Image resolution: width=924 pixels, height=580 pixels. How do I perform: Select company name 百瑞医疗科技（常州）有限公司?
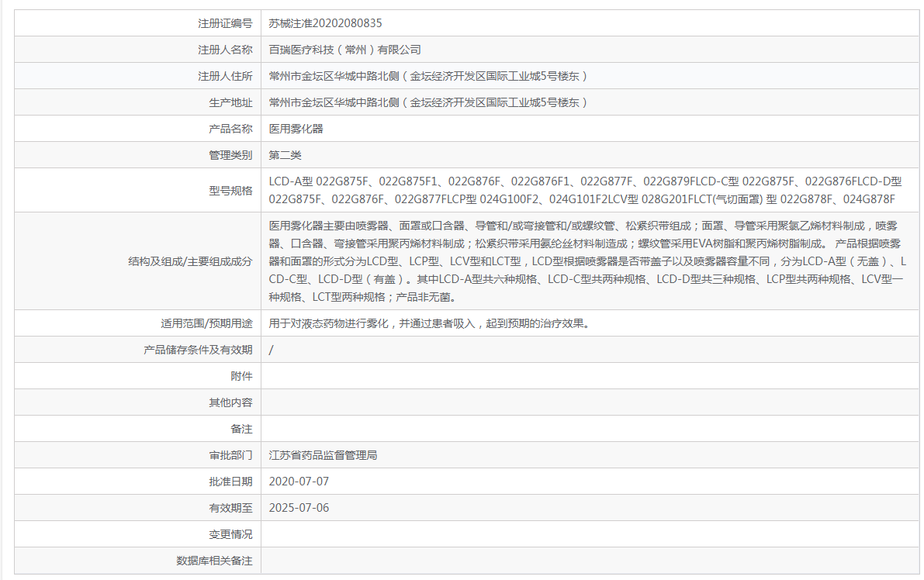point(344,50)
